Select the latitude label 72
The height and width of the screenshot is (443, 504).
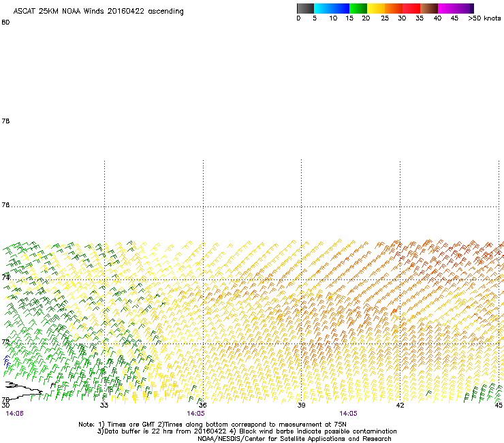pos(5,341)
